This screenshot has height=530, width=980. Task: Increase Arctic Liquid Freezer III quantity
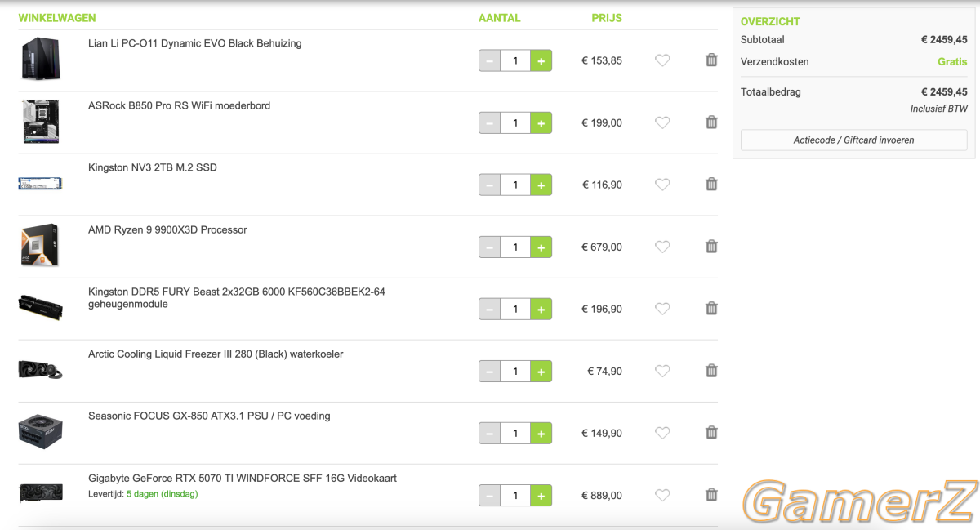pyautogui.click(x=541, y=371)
